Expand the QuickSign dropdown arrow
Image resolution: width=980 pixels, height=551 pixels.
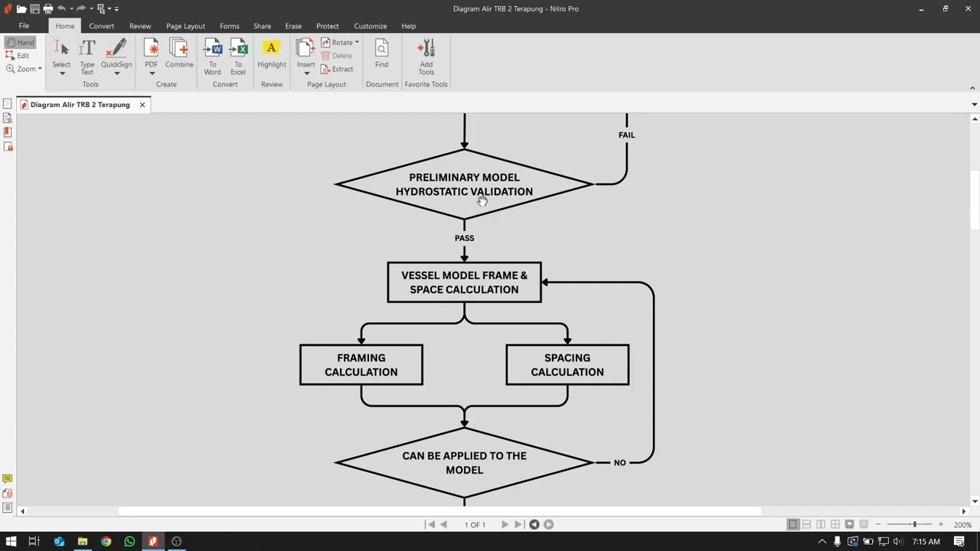coord(116,73)
